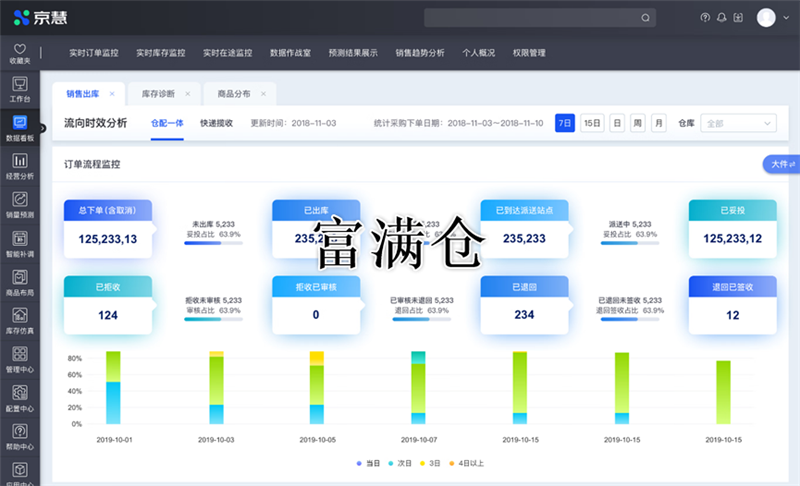
Task: Open 个人概况 menu item
Action: point(479,53)
